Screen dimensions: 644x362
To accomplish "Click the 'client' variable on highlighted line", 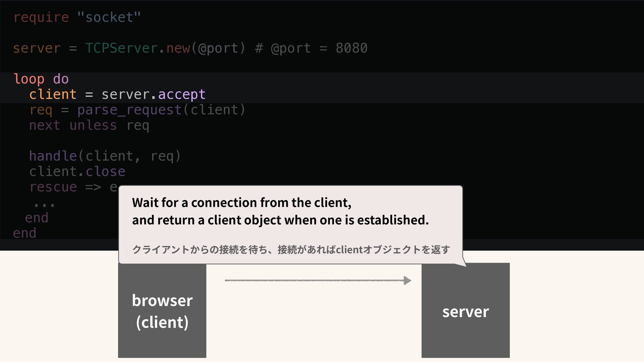I will pyautogui.click(x=53, y=95).
